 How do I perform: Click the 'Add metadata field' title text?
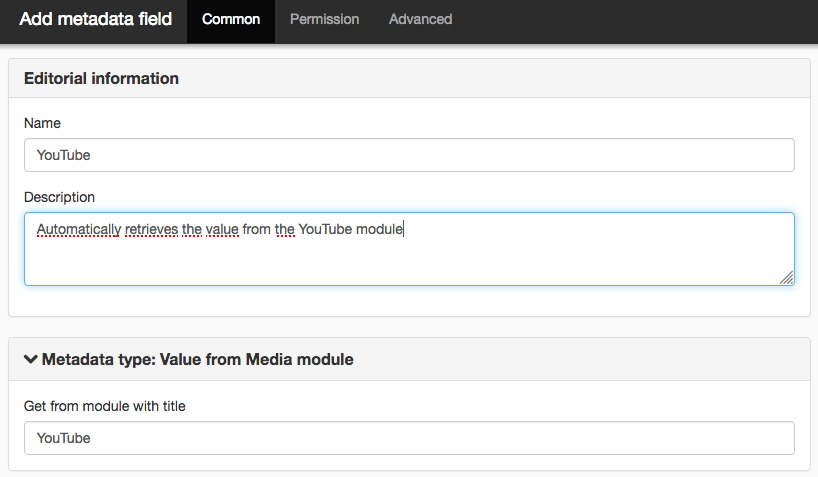click(95, 19)
